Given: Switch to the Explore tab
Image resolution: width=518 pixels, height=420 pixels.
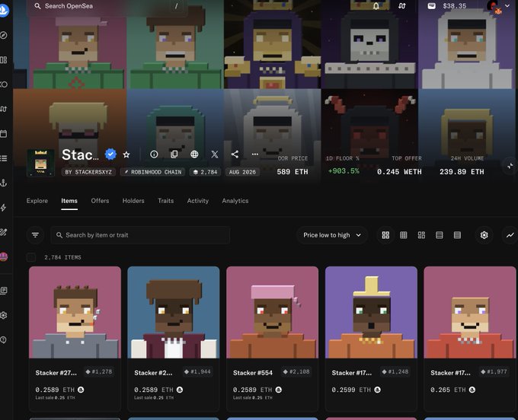Looking at the screenshot, I should click(x=37, y=201).
